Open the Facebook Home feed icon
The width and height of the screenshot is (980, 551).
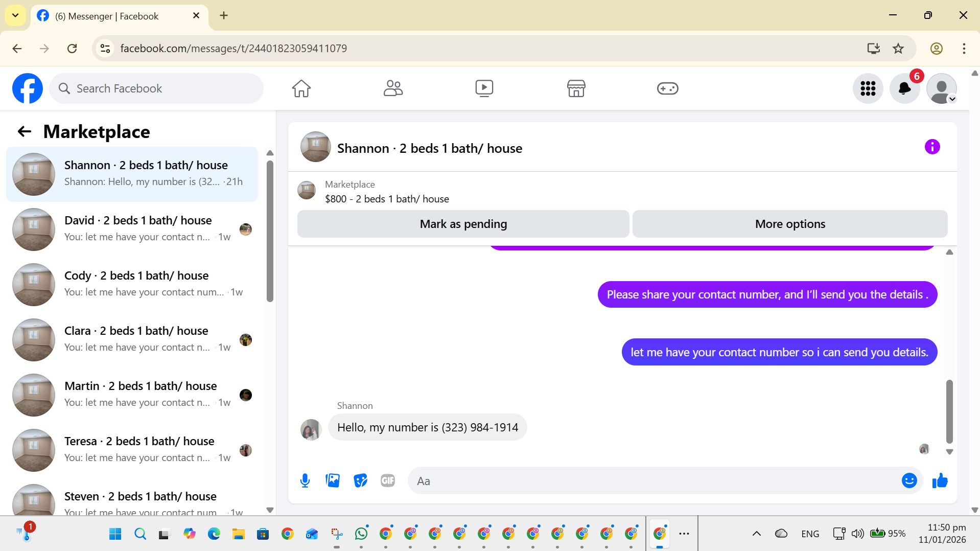click(301, 88)
